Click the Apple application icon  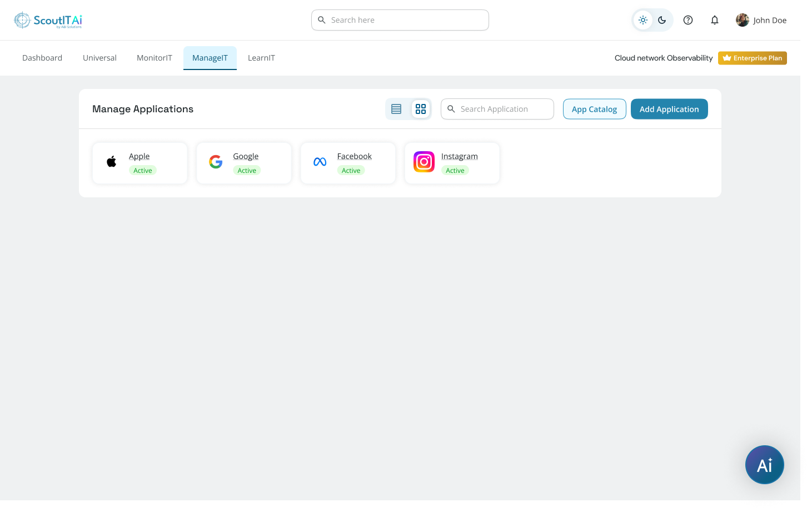[x=111, y=161]
